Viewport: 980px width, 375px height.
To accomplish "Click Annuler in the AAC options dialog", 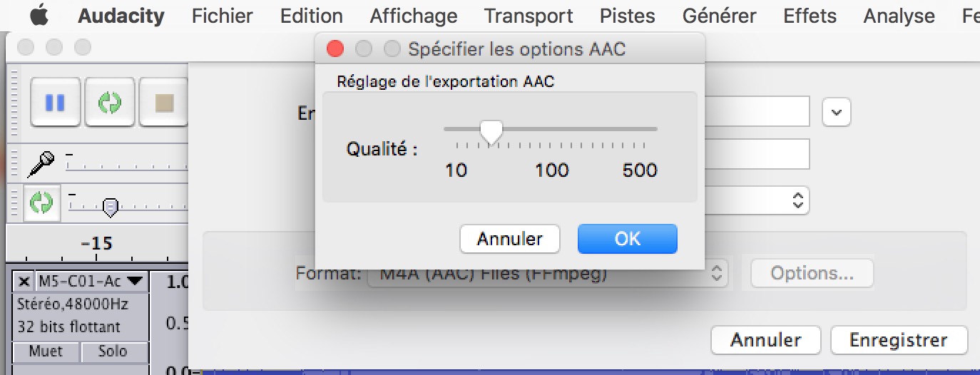I will [x=509, y=239].
